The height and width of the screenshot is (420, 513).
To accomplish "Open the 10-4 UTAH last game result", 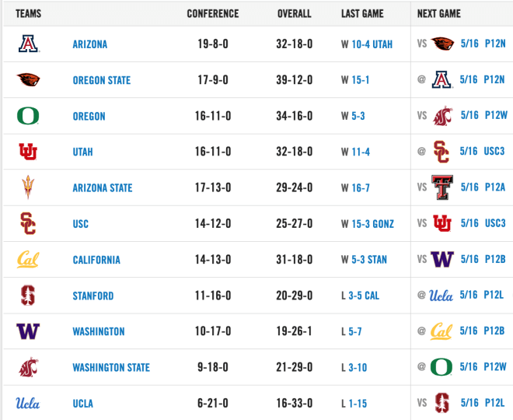I will [x=372, y=44].
